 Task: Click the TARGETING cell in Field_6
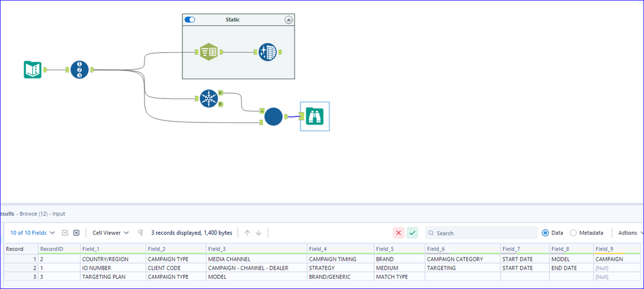tap(463, 268)
